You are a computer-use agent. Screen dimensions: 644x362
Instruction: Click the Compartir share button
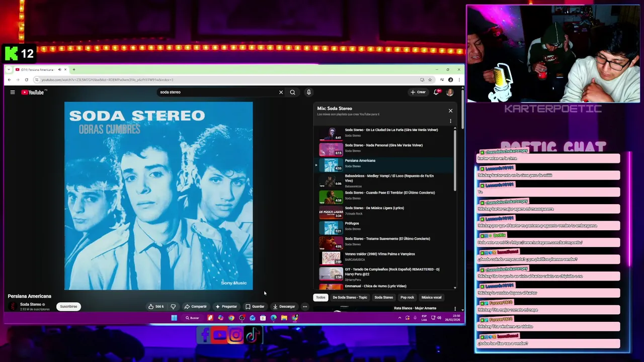pyautogui.click(x=196, y=306)
